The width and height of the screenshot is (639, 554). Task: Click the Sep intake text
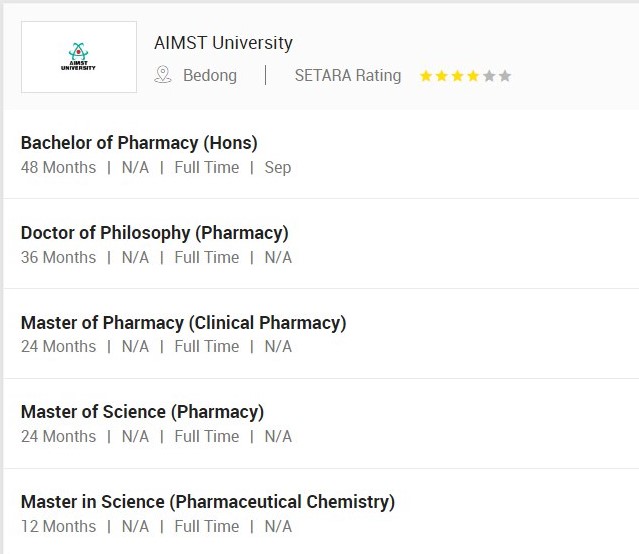(278, 167)
